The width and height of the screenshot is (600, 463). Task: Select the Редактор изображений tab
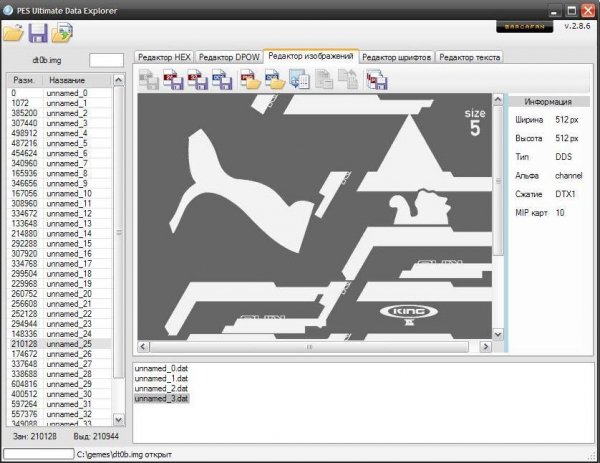[311, 56]
